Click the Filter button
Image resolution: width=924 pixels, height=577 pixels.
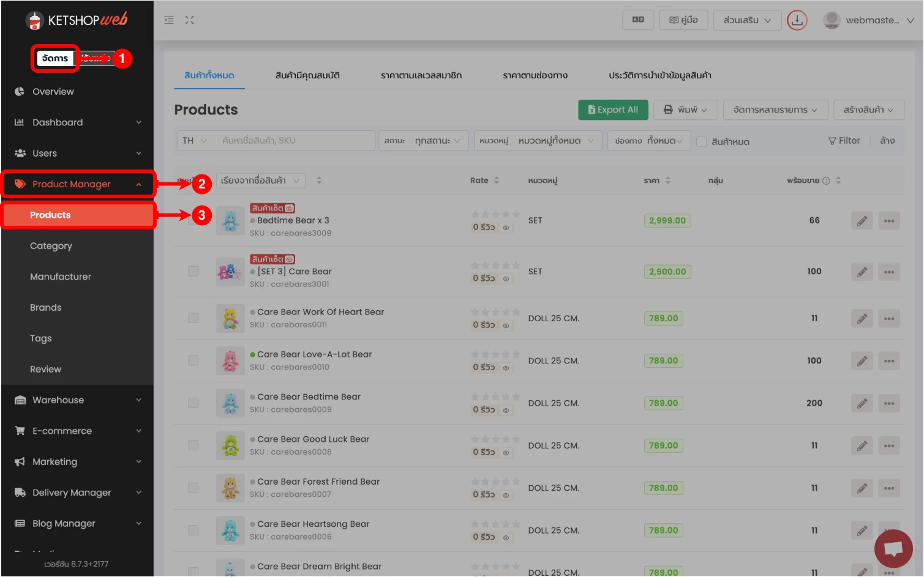844,141
